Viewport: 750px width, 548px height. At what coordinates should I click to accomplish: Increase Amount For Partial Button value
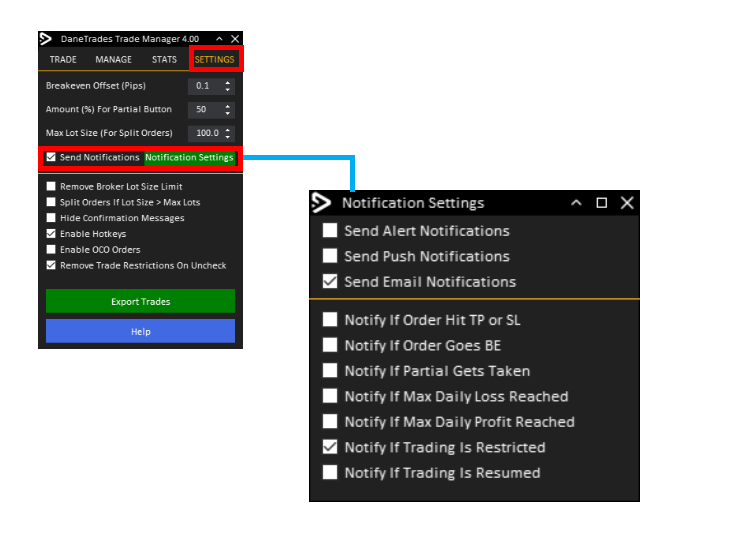coord(228,106)
